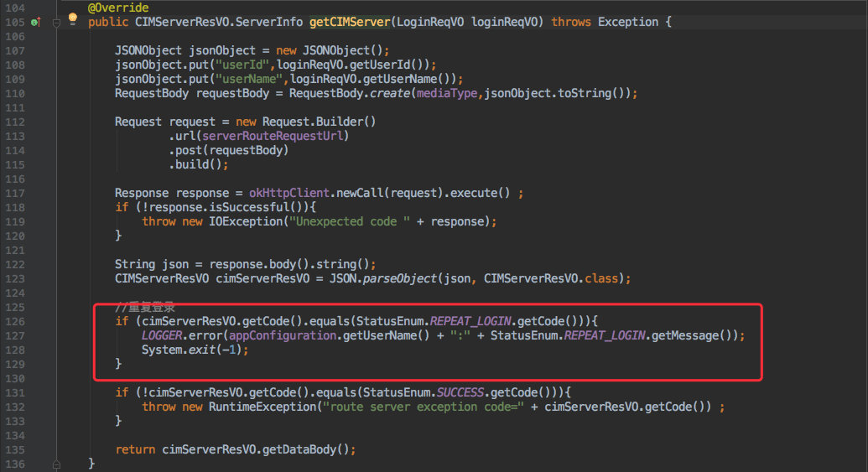Click serverRouteRequestUrl in the .url call
868x472 pixels.
[273, 136]
